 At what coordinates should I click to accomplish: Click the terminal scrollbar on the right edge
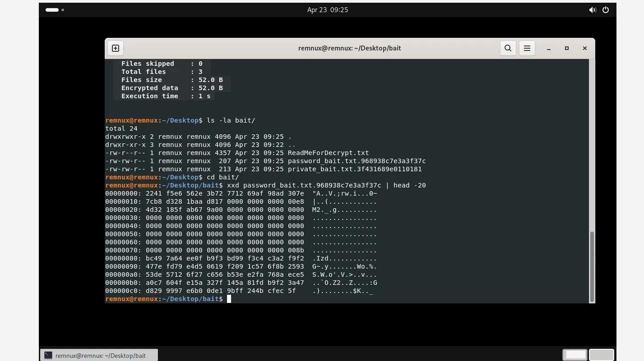coord(591,266)
